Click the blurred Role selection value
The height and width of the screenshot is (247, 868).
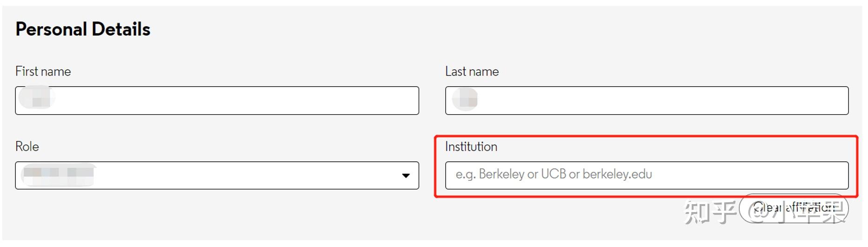point(58,174)
